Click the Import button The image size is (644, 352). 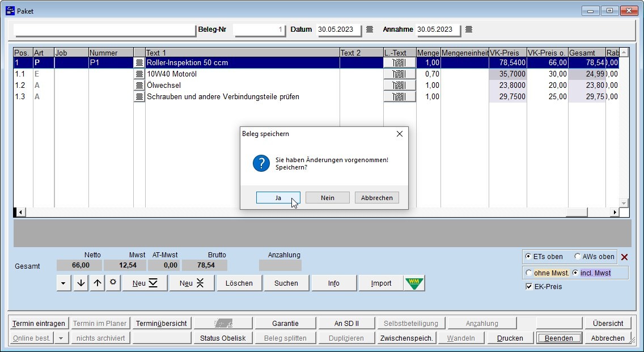click(x=381, y=283)
